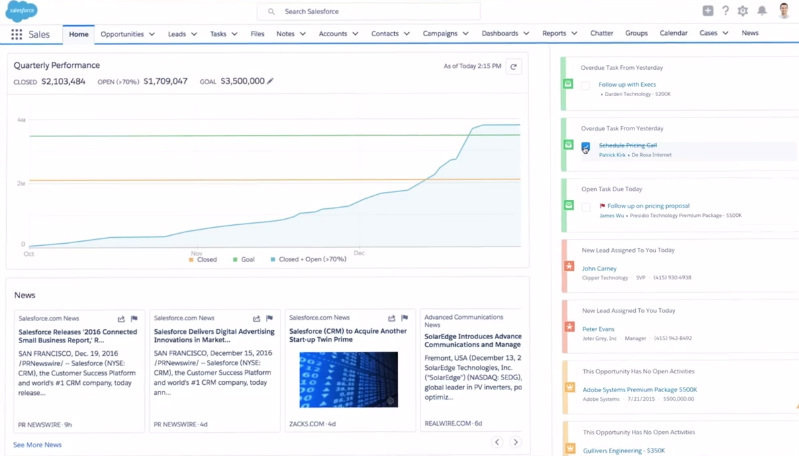The height and width of the screenshot is (456, 799).
Task: Open the notifications bell
Action: [x=762, y=11]
